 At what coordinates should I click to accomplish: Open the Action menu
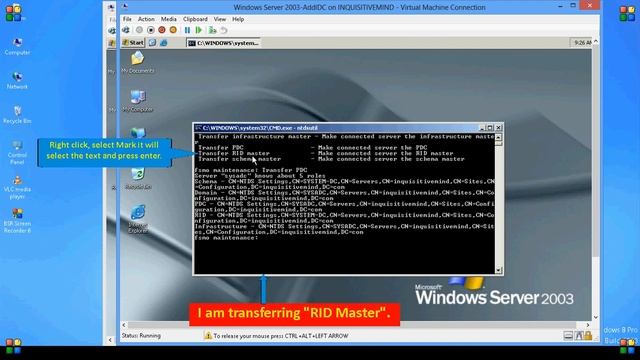pos(146,19)
